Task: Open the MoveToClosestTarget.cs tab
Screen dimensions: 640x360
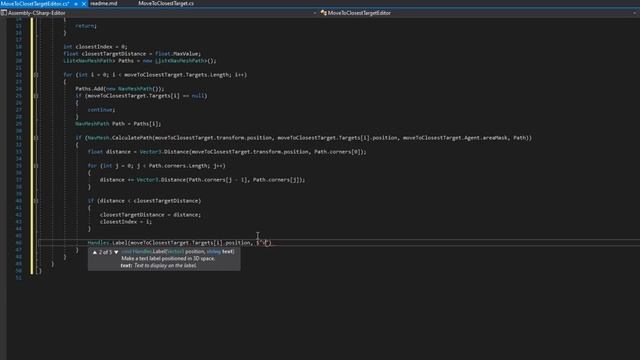Action: [166, 3]
